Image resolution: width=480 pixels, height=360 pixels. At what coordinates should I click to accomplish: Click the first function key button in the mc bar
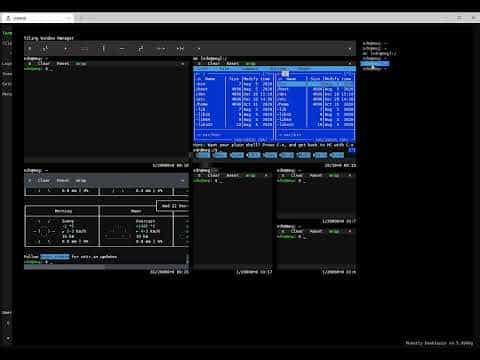click(x=203, y=155)
